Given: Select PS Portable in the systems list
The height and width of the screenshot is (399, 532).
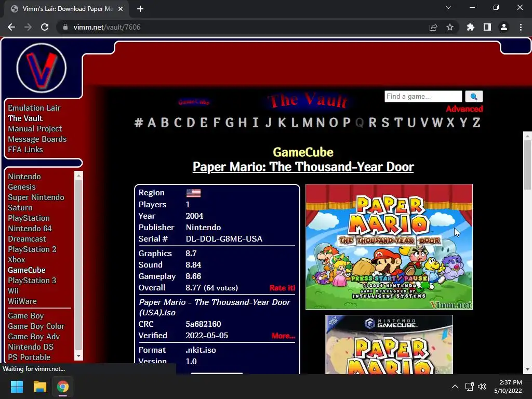Looking at the screenshot, I should (x=29, y=357).
